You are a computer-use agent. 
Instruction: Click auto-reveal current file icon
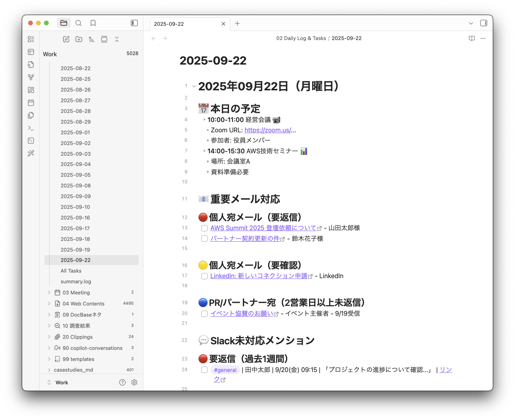[104, 39]
